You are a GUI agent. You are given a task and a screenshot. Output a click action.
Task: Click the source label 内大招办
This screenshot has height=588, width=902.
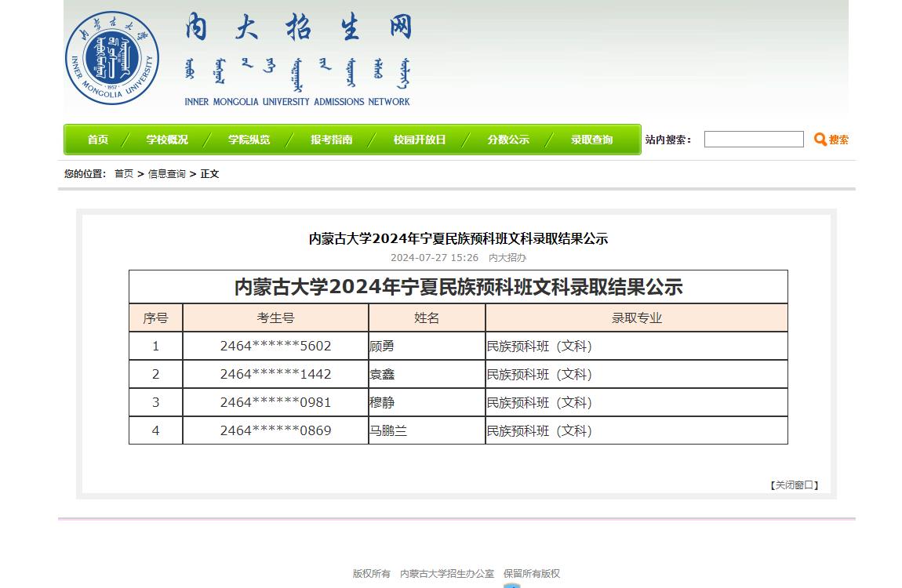point(507,257)
